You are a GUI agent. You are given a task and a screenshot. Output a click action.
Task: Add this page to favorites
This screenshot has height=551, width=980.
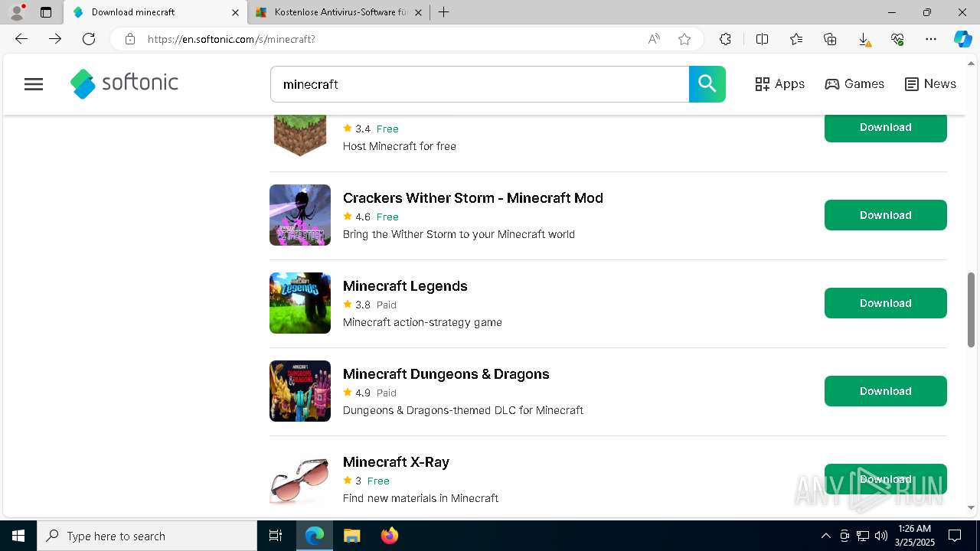684,39
